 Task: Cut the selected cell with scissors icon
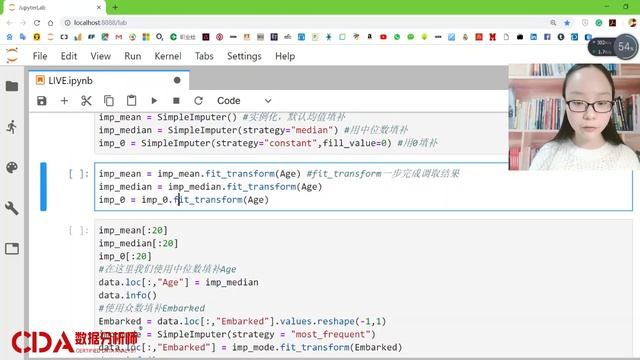(x=86, y=101)
